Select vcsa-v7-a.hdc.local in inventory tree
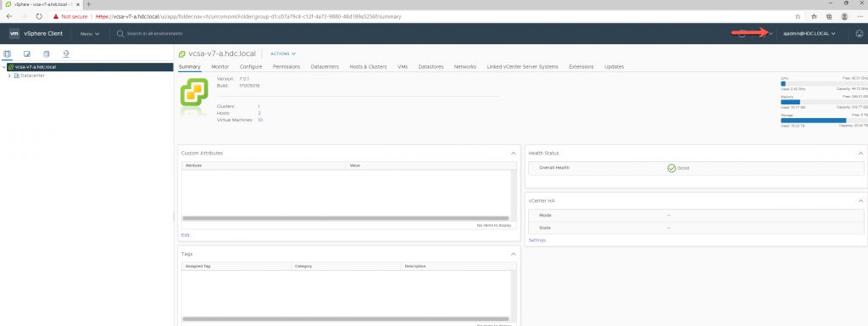The image size is (868, 326). point(36,67)
